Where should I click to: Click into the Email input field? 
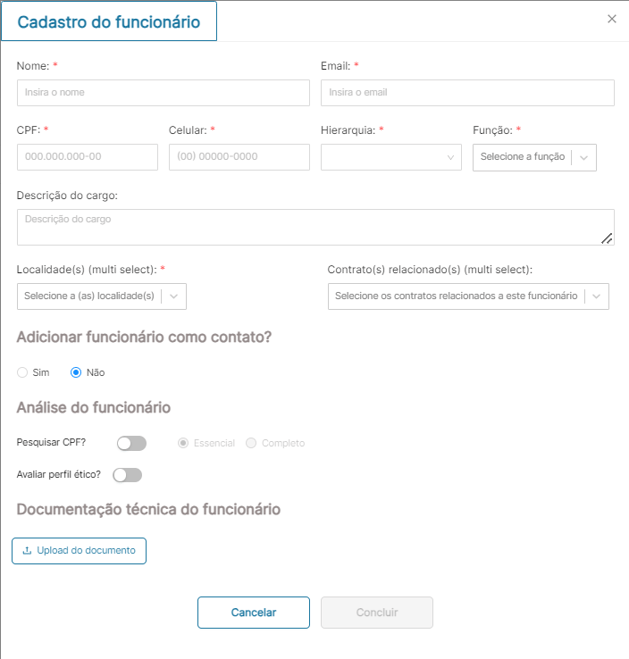[467, 93]
